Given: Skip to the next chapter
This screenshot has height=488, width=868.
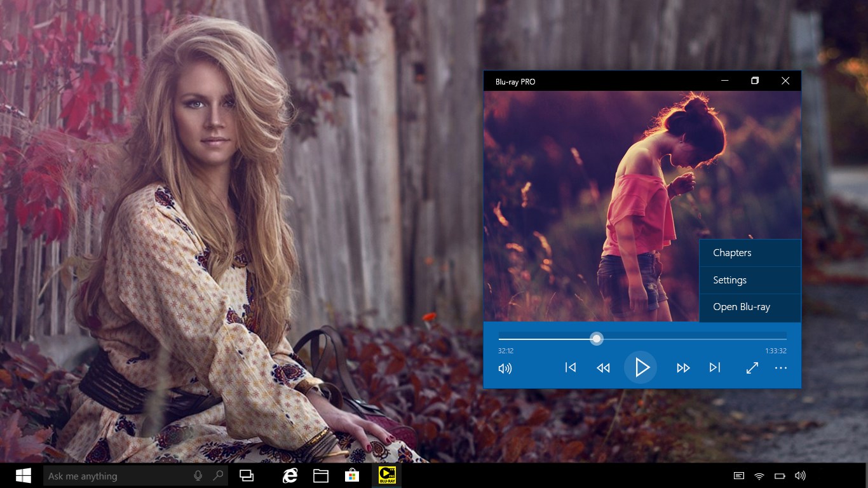Looking at the screenshot, I should click(x=715, y=367).
